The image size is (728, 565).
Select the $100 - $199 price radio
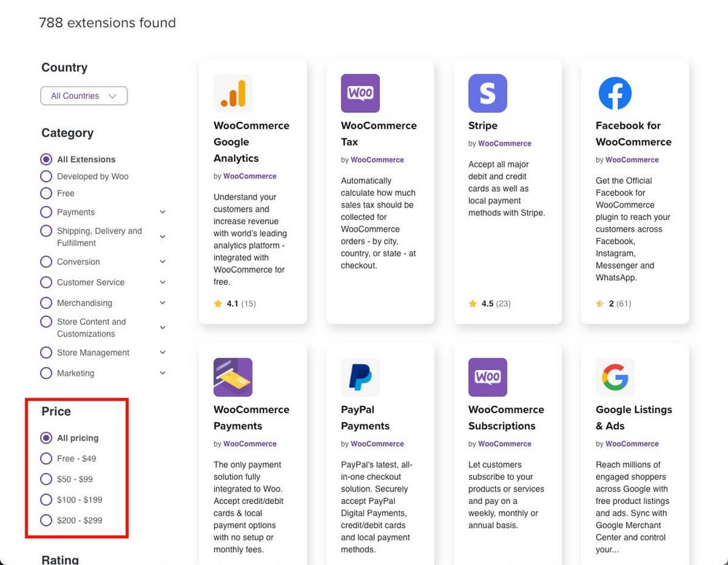tap(46, 500)
